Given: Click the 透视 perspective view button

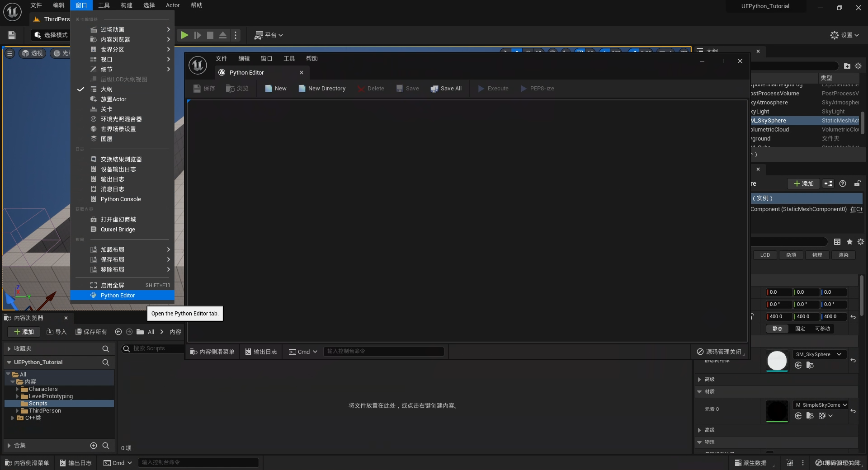Looking at the screenshot, I should point(33,53).
